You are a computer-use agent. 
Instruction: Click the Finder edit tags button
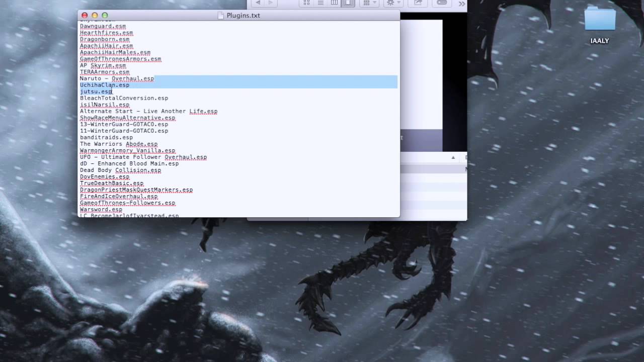[442, 3]
